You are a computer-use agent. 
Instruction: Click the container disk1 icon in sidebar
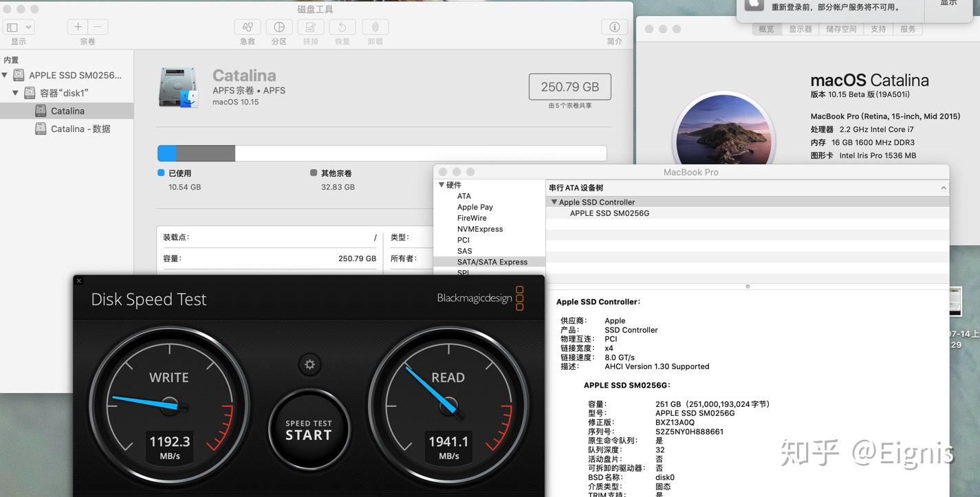[x=30, y=93]
